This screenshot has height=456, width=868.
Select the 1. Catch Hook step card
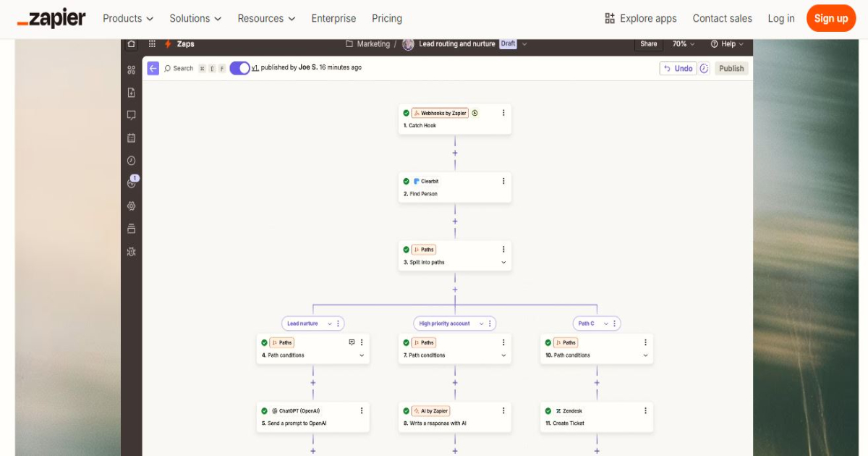[455, 119]
